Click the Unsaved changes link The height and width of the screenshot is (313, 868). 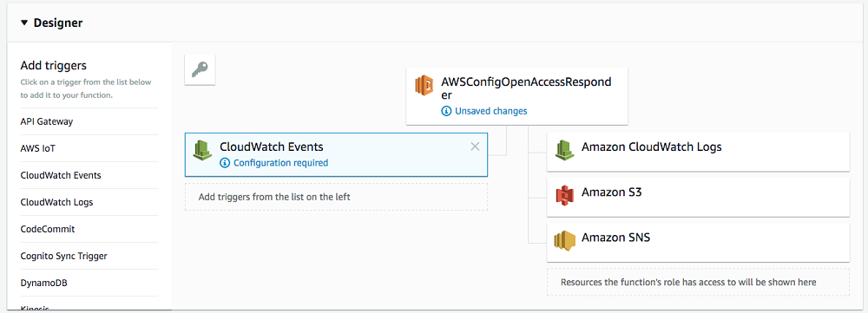pyautogui.click(x=491, y=111)
